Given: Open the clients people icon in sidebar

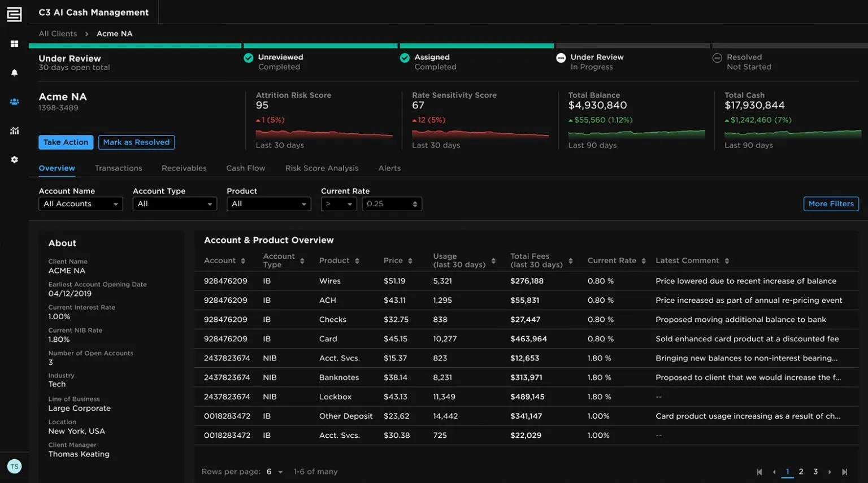Looking at the screenshot, I should pos(15,102).
